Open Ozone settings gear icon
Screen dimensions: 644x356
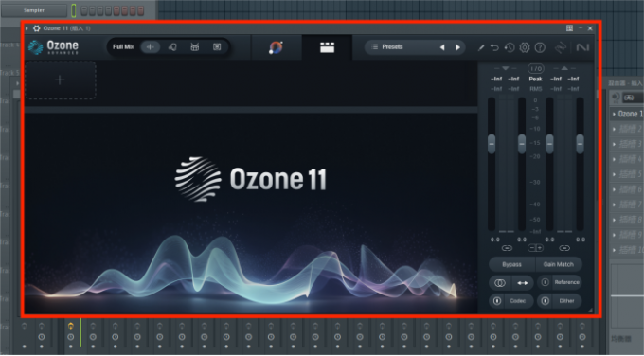click(525, 47)
